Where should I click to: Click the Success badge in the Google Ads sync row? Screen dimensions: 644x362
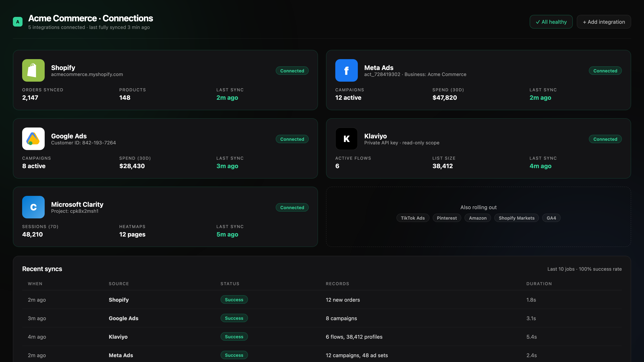tap(234, 318)
